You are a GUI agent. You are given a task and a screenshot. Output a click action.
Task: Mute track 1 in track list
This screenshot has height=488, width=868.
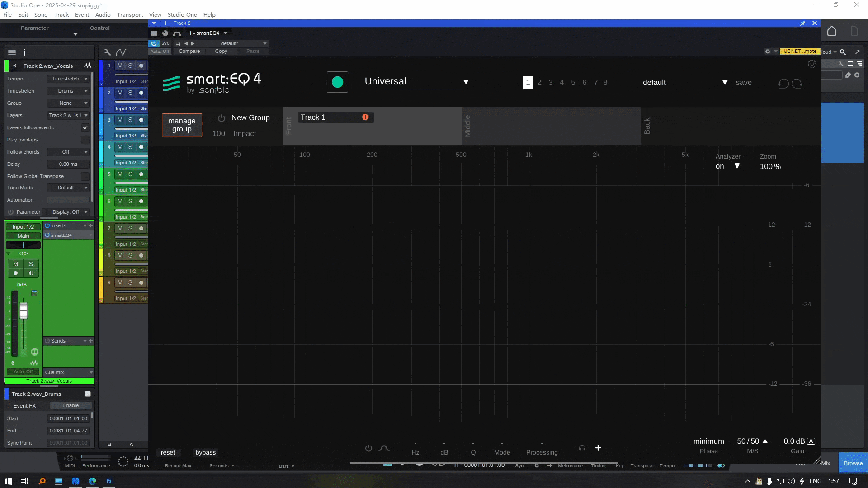point(120,66)
